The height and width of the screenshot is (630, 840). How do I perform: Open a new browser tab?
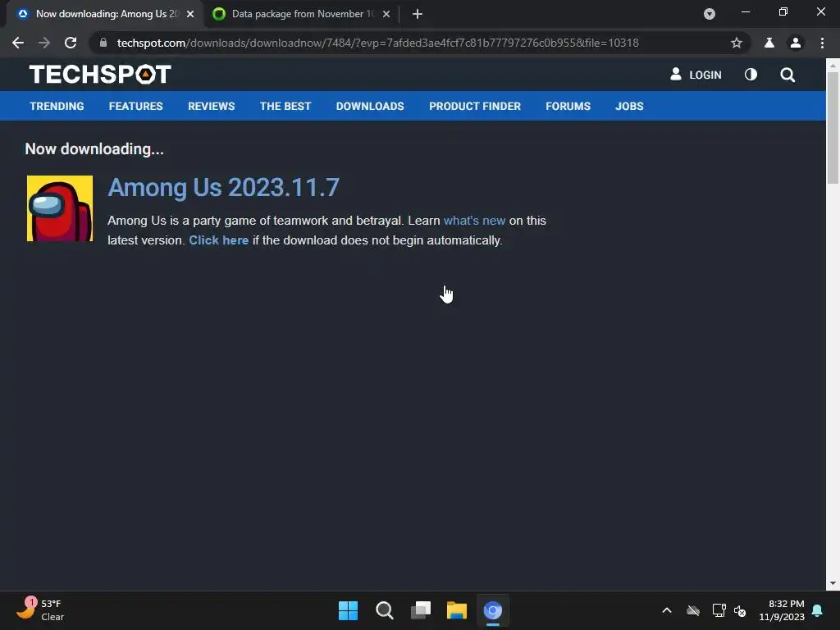(418, 14)
